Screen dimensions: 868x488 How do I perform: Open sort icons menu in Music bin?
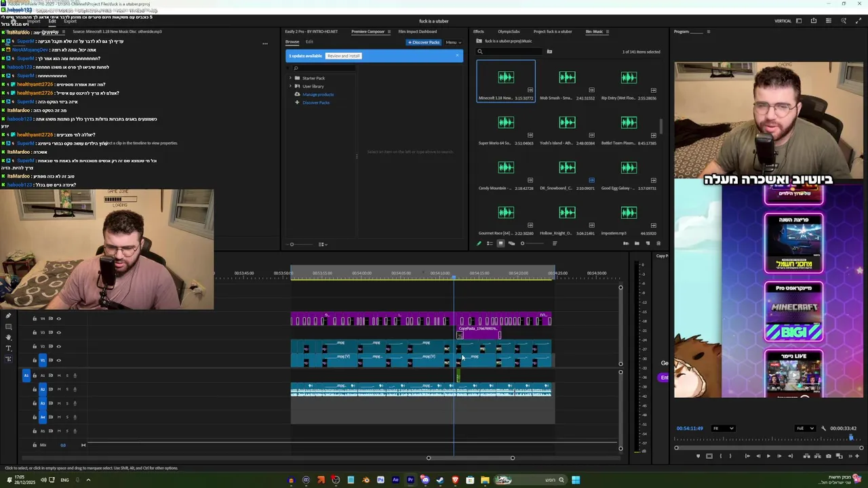coord(555,243)
